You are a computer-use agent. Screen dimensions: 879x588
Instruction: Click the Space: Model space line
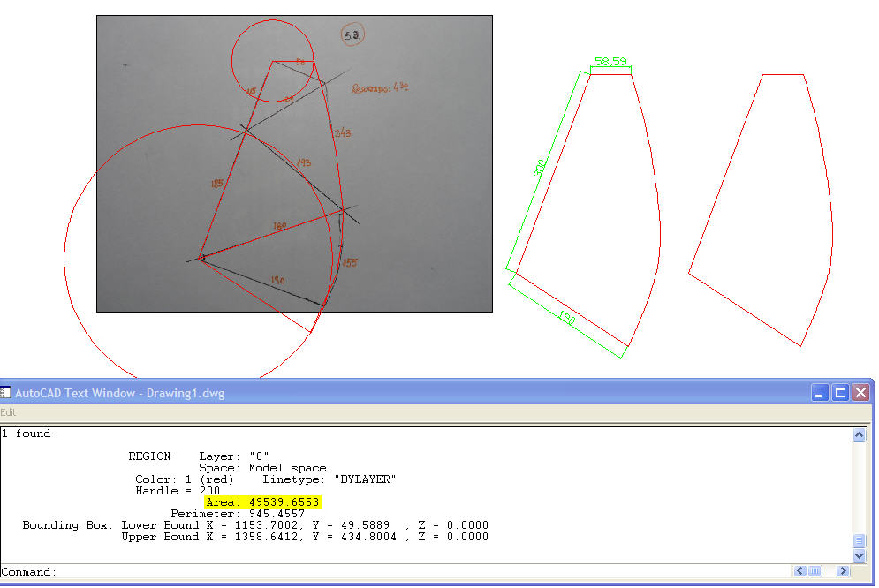pyautogui.click(x=262, y=468)
